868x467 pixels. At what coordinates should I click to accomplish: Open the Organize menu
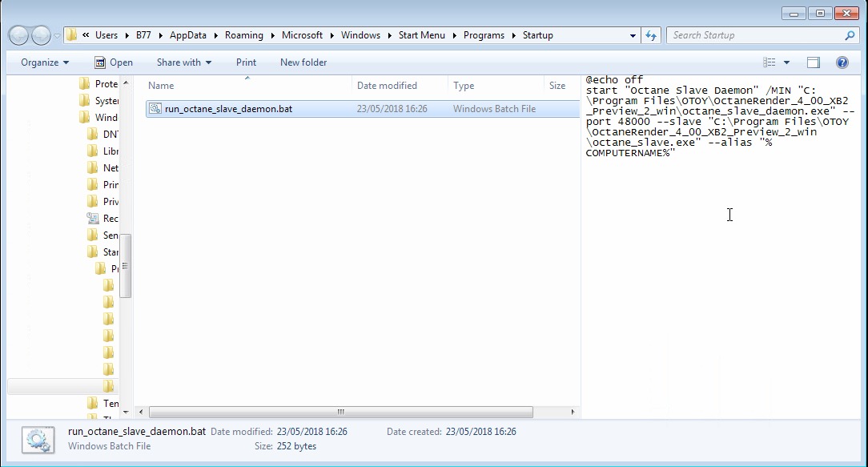[45, 62]
